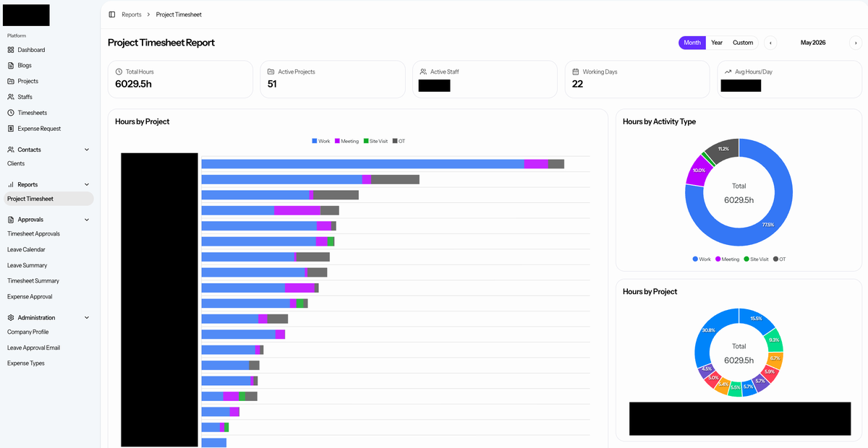
Task: Collapse the Approvals section chevron
Action: [x=87, y=220]
